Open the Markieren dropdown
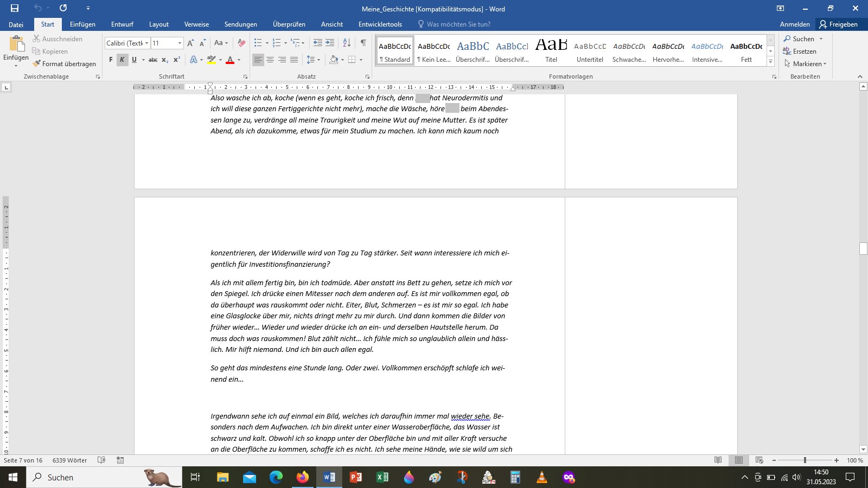Viewport: 868px width, 488px height. click(x=805, y=64)
